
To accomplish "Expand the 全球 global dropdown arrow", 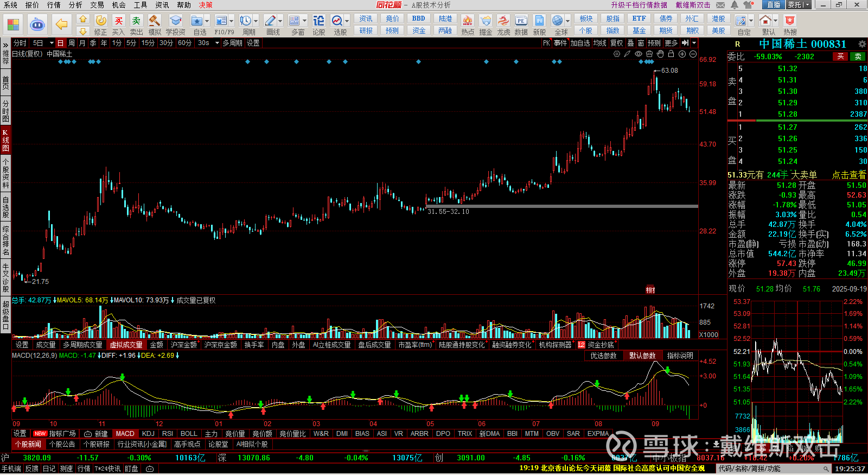I will [567, 21].
